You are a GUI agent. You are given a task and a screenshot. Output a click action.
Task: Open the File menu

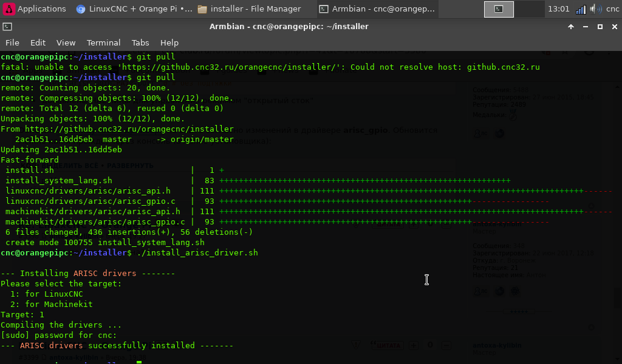[12, 42]
